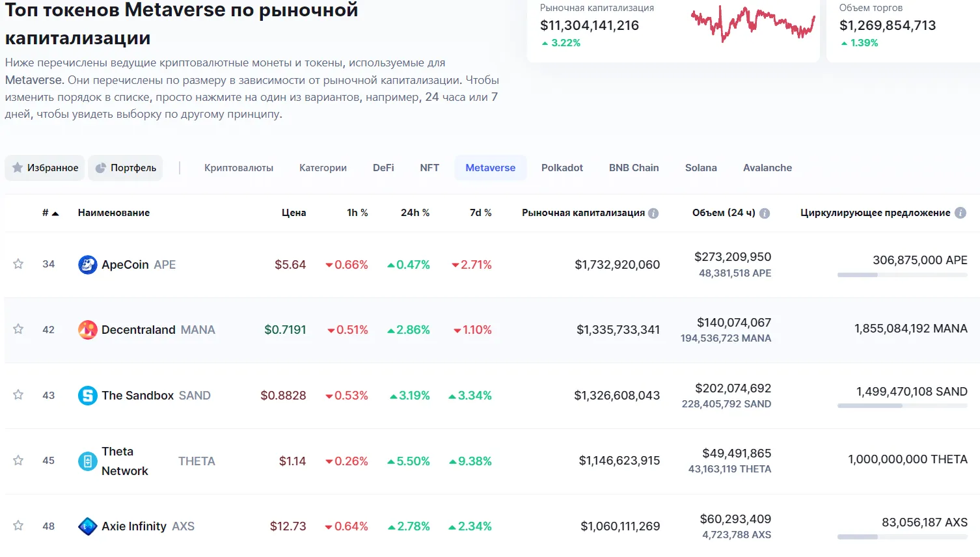Switch to the Категории tab
Screen dimensions: 980x557
coord(323,168)
